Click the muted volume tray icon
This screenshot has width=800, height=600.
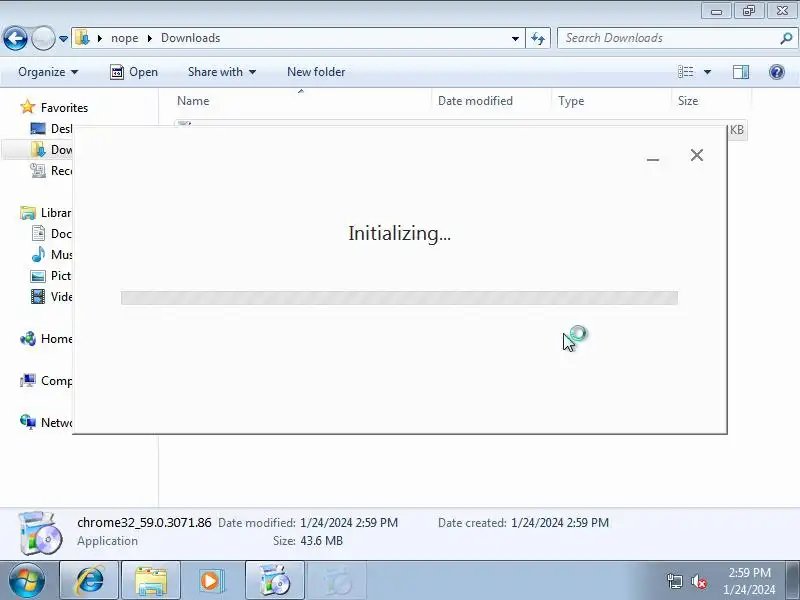[698, 581]
